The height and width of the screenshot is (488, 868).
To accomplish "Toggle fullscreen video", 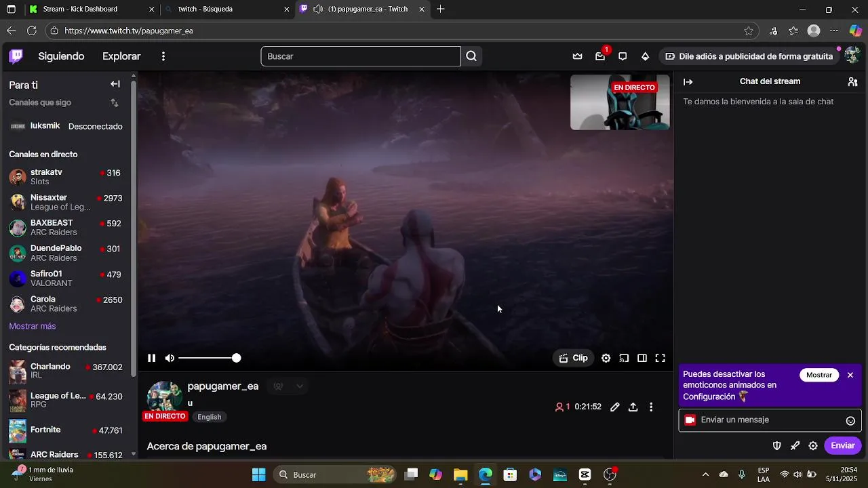I will [x=660, y=358].
